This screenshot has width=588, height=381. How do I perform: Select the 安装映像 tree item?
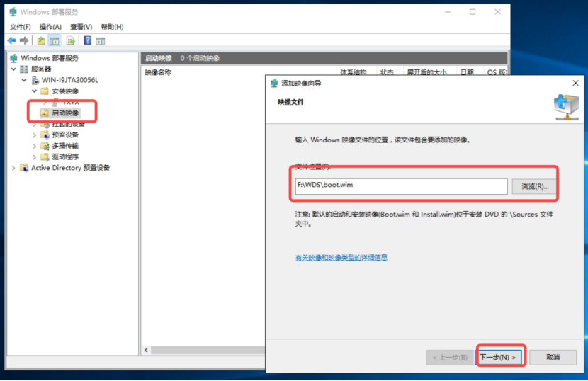coord(65,91)
